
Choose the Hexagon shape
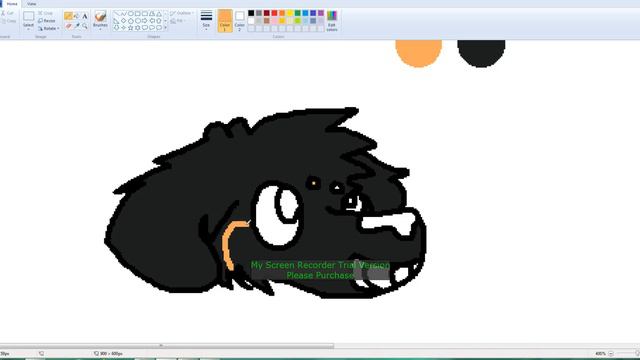[138, 20]
